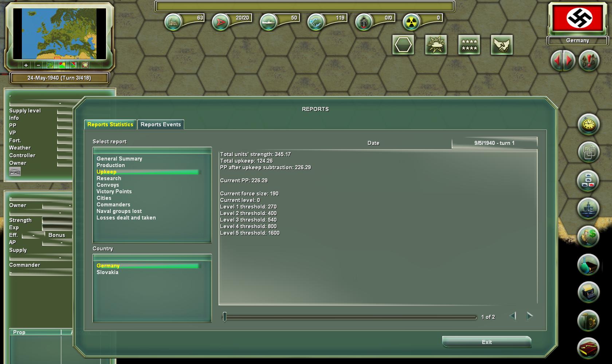The width and height of the screenshot is (612, 364).
Task: Click the unit hierarchy chart round button
Action: click(x=589, y=181)
